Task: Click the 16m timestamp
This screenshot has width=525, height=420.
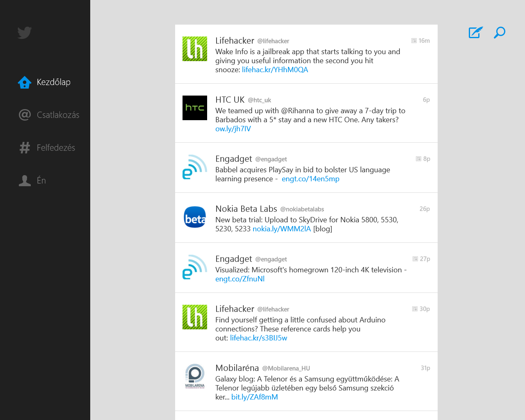Action: point(424,41)
